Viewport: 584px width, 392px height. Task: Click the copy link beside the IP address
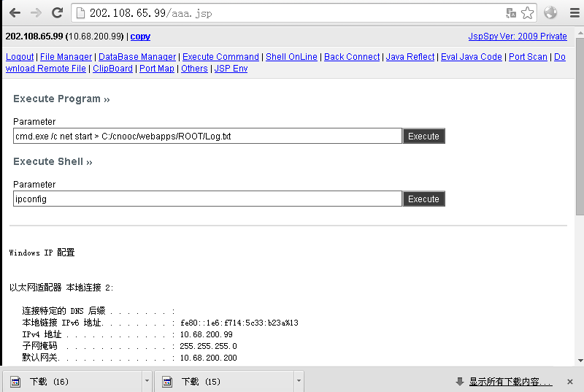coord(140,36)
